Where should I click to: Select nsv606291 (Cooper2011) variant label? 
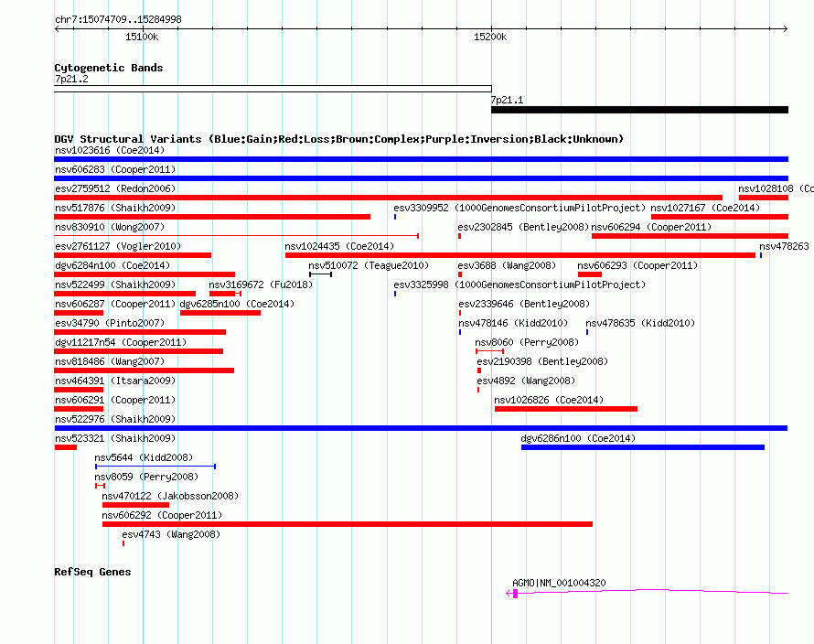(115, 401)
